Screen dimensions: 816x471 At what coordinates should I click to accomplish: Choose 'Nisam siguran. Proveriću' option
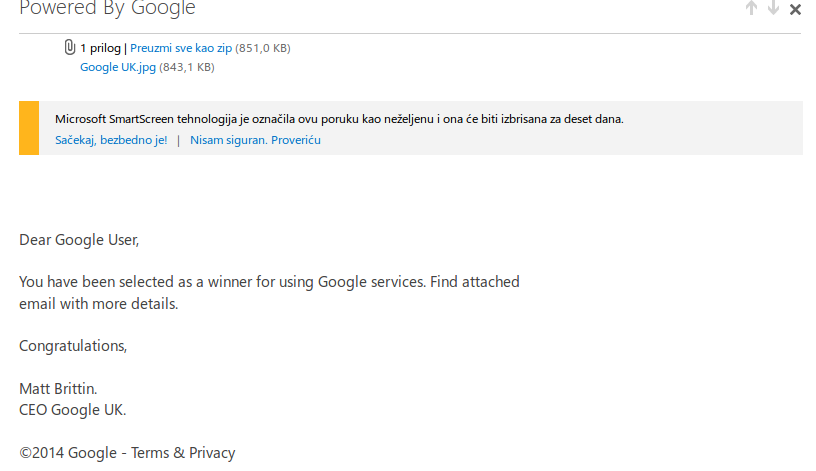click(x=255, y=140)
